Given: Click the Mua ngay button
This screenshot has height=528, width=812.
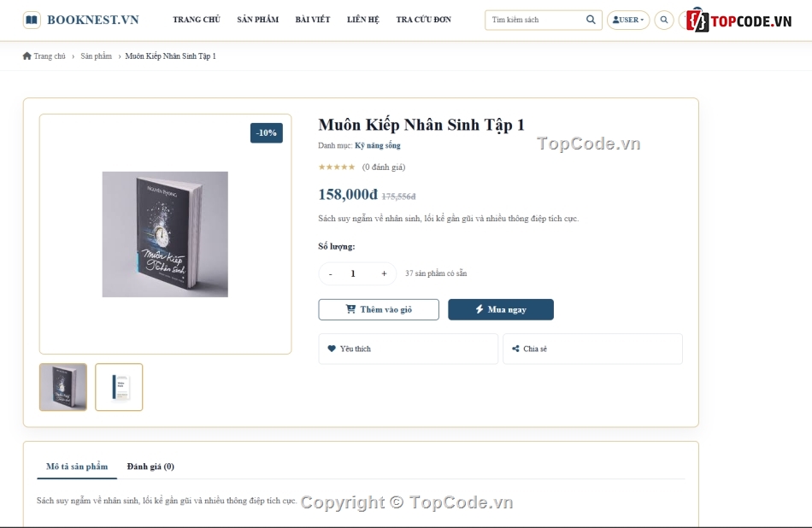Looking at the screenshot, I should click(501, 309).
